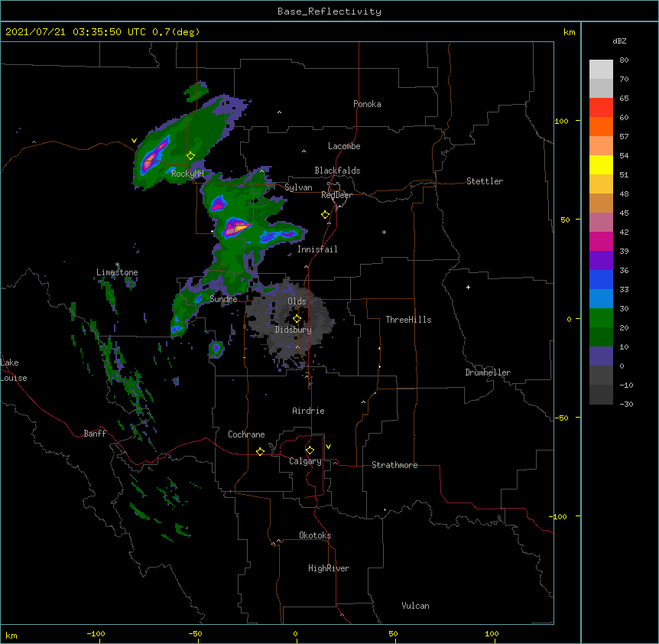Select the dark green 10-20 dBZ legend color
This screenshot has height=644, width=659.
[x=601, y=337]
